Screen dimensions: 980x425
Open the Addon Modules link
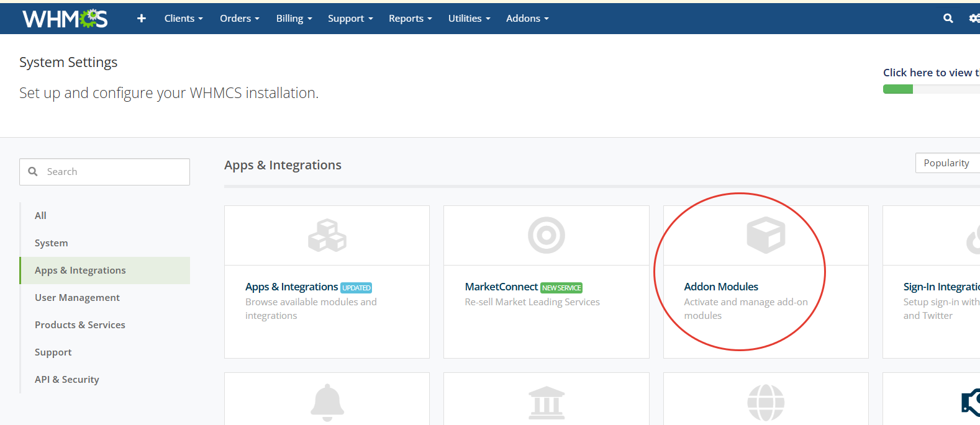point(721,287)
